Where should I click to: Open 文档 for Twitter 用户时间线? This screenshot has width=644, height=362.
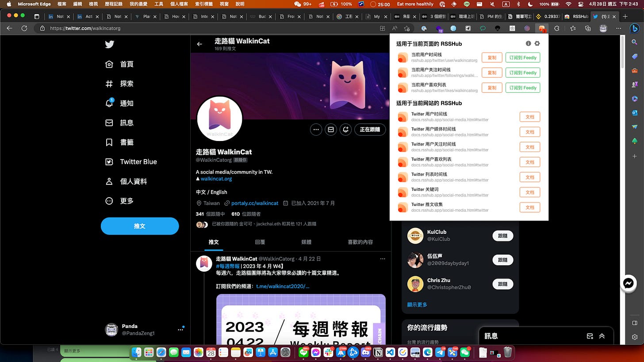click(530, 117)
